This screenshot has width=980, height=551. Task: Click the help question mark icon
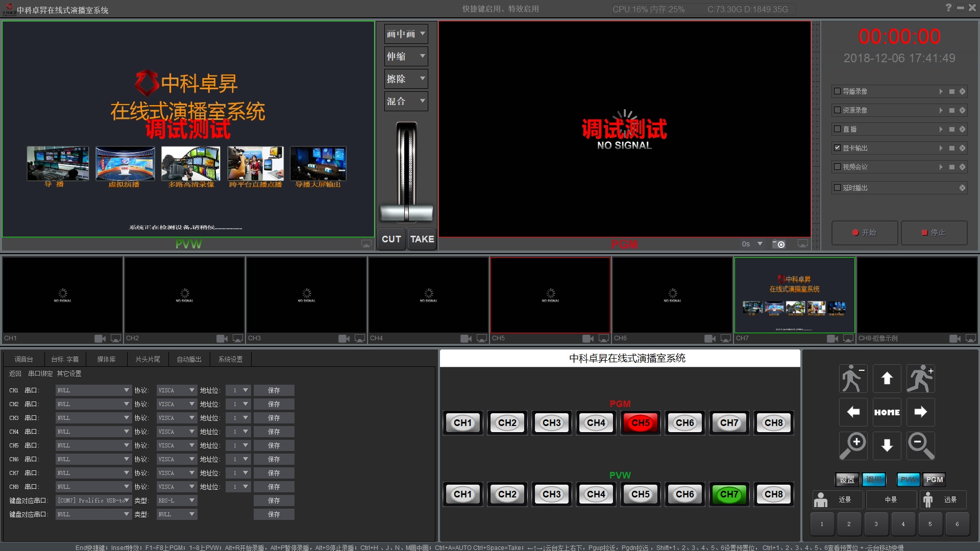[948, 8]
